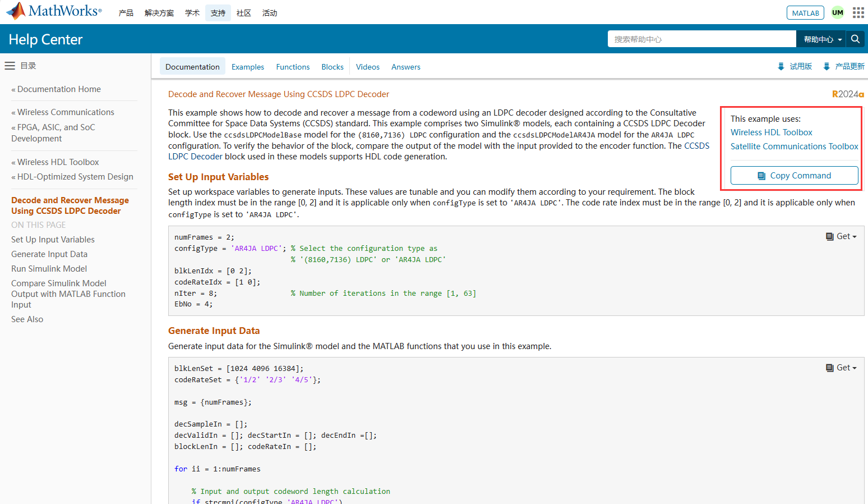Open the Wireless HDL Toolbox link in example box
The image size is (868, 504).
[x=771, y=132]
